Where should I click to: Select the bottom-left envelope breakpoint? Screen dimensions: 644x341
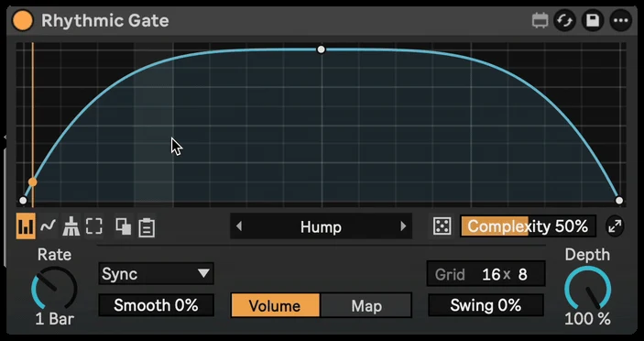point(23,201)
